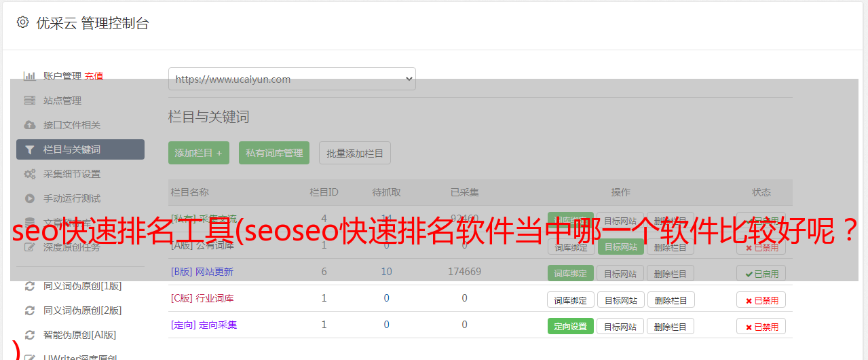This screenshot has width=868, height=360.
Task: Open 智能伪原创[AI版] in the sidebar
Action: (x=80, y=335)
